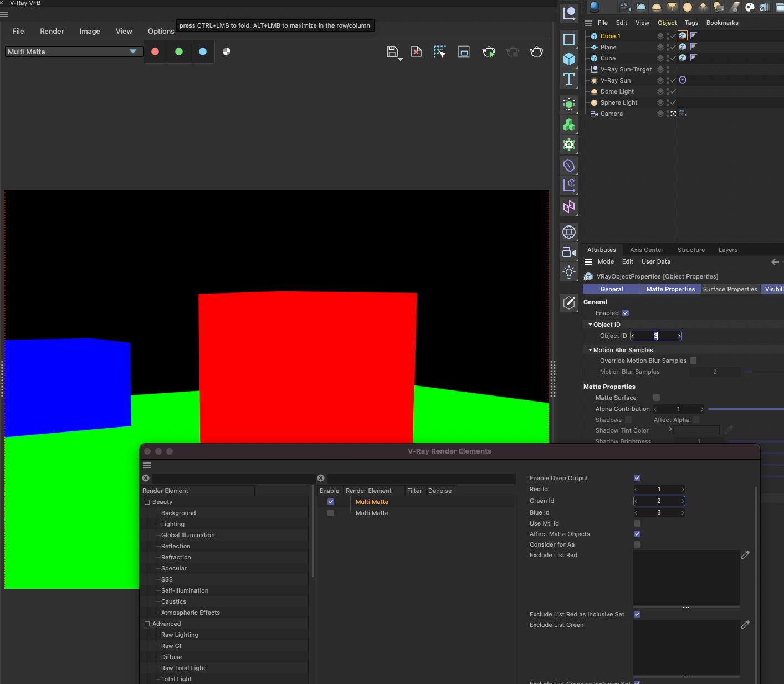
Task: Collapse the Beauty tree group
Action: 147,502
